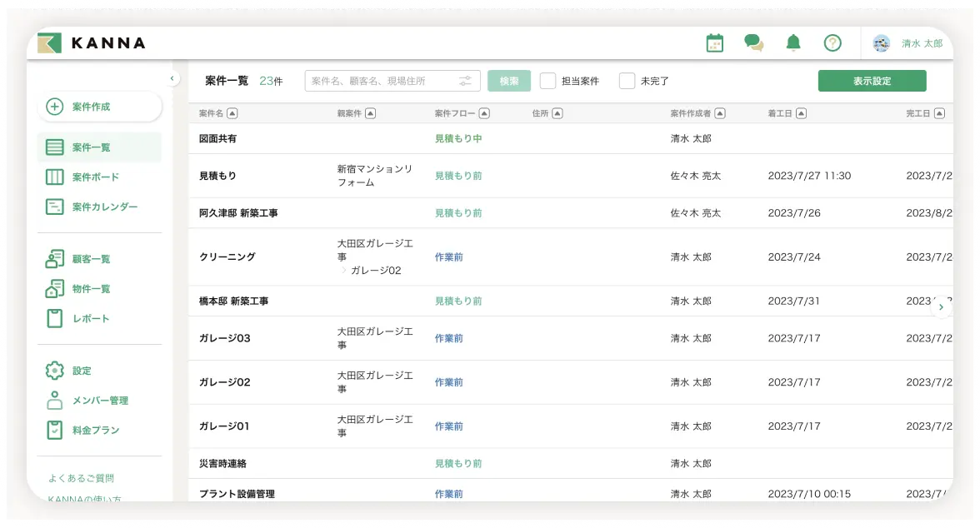This screenshot has width=980, height=528.
Task: Click the 物件一覧 property icon
Action: coord(54,289)
